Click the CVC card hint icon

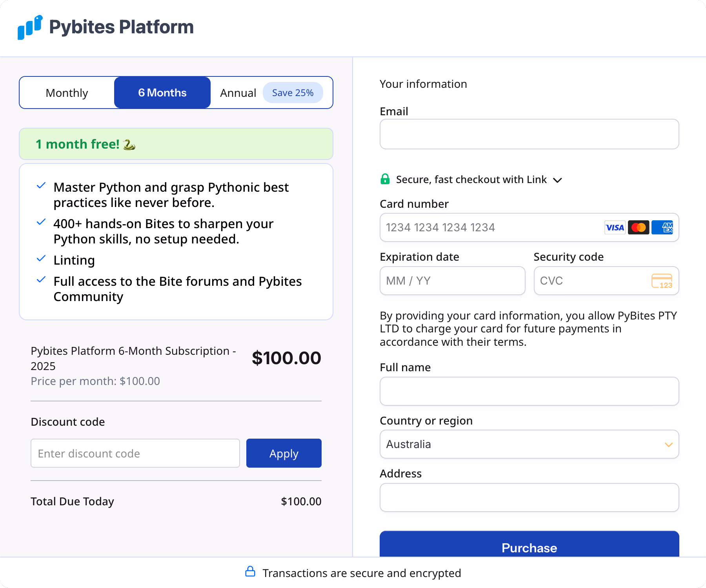662,281
